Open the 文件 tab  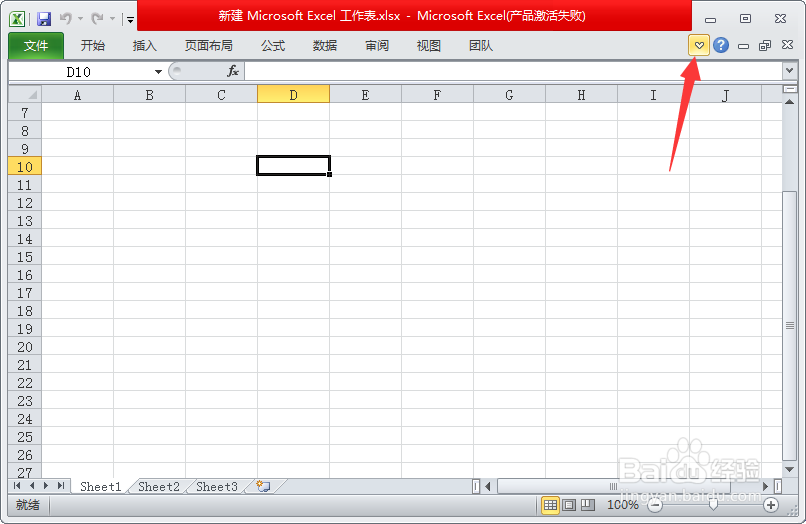coord(36,46)
